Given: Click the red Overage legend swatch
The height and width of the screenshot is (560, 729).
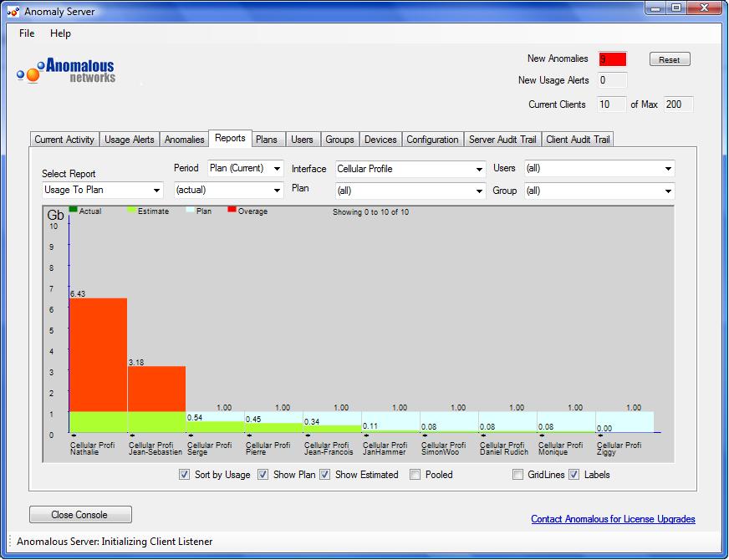Looking at the screenshot, I should [232, 209].
